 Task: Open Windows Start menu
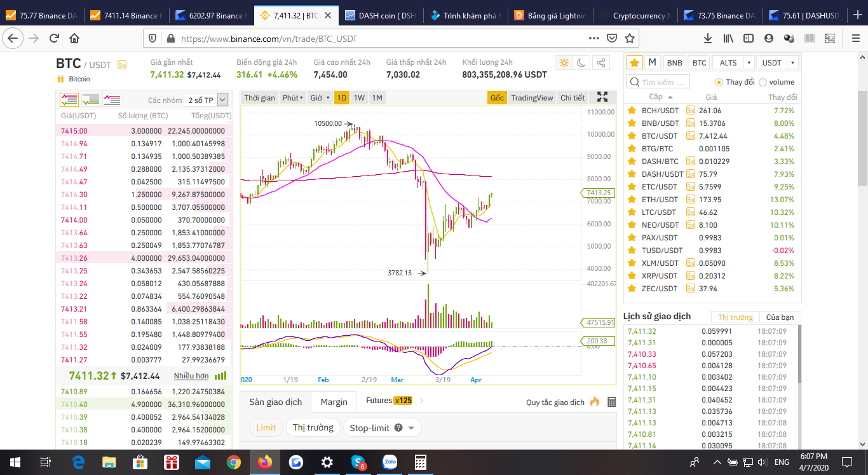tap(15, 462)
